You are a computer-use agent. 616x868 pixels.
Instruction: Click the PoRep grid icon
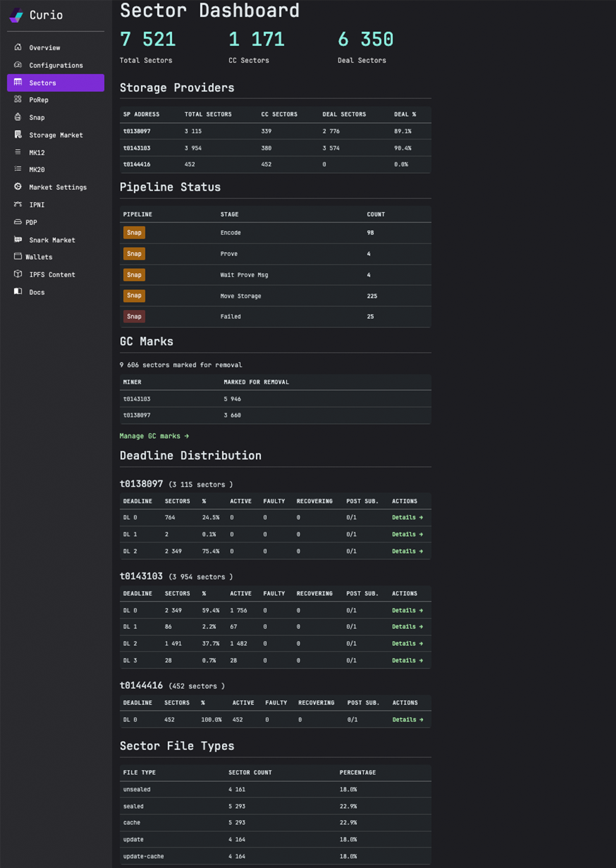point(18,99)
